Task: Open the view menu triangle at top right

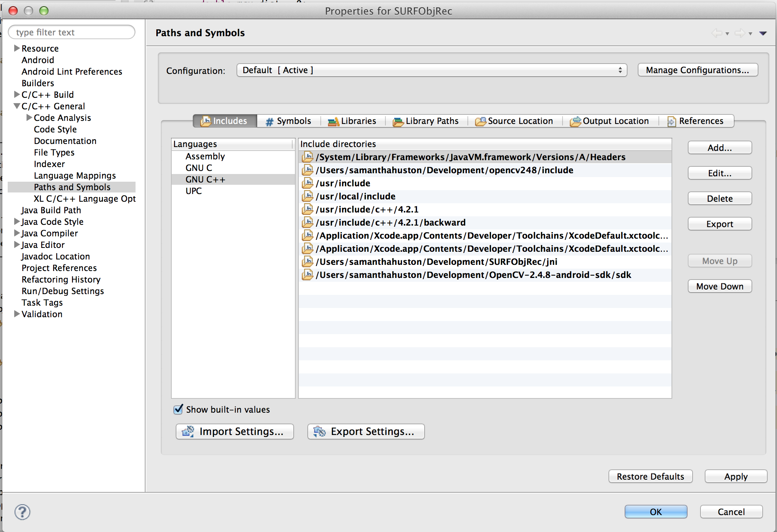Action: (763, 33)
